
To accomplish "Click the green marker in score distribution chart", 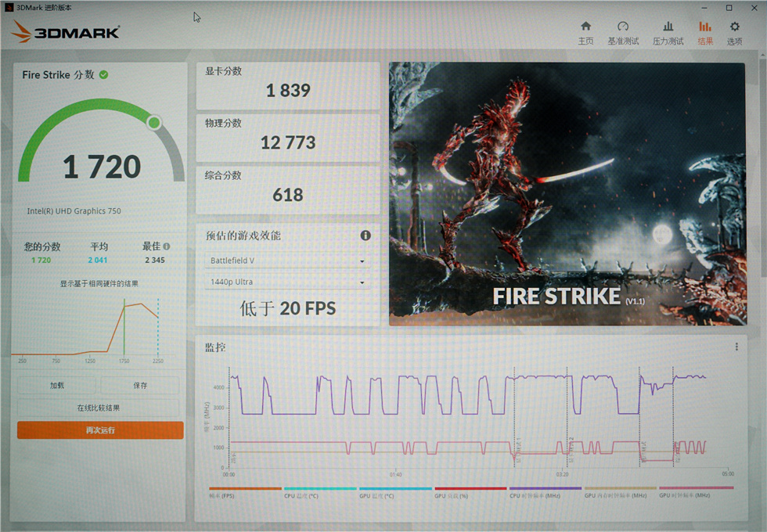I will point(124,328).
